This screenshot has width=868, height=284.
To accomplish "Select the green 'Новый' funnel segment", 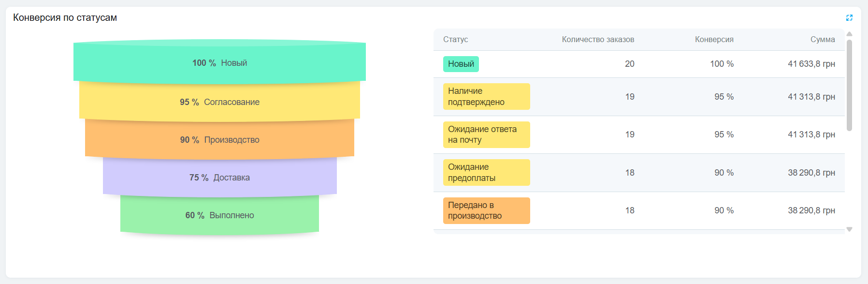I will (219, 63).
